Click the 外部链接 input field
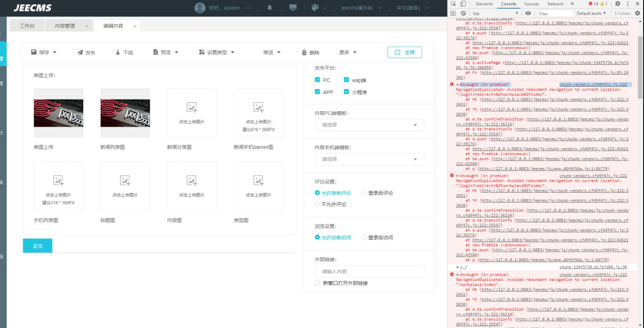644x328 pixels. pyautogui.click(x=369, y=271)
